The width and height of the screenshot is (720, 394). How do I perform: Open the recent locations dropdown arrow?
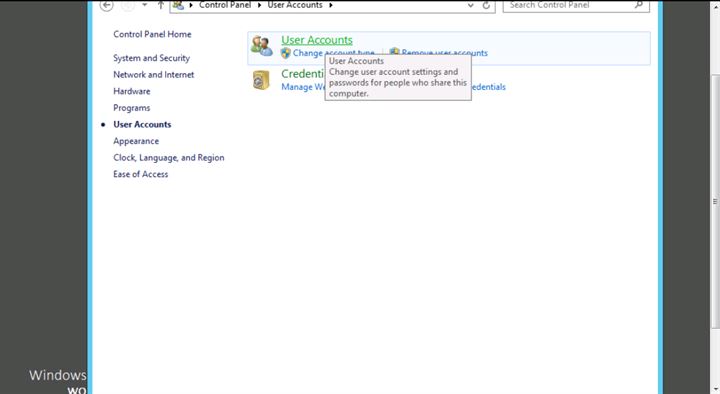pos(145,5)
